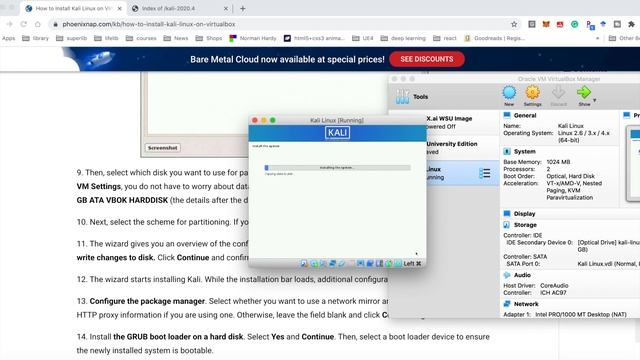
Task: Open the Norman Hardy bookmark
Action: [253, 38]
